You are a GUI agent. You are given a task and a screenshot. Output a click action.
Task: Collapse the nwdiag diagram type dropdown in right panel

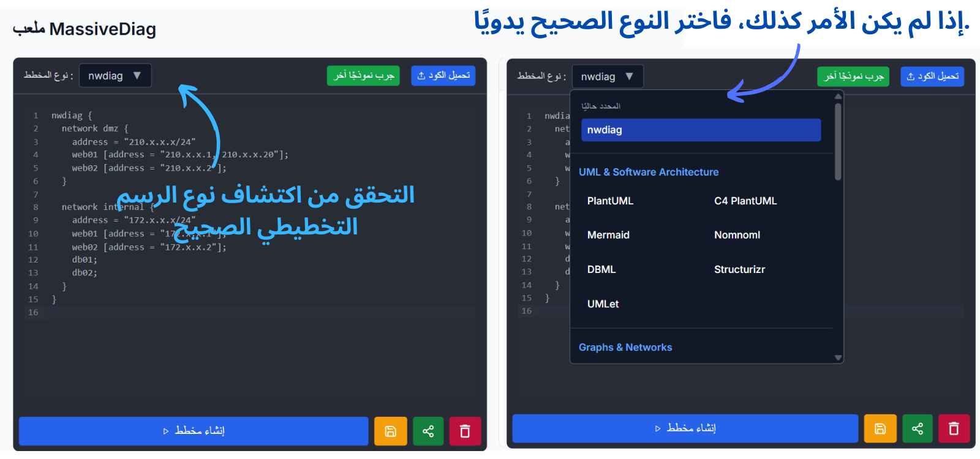click(x=608, y=76)
